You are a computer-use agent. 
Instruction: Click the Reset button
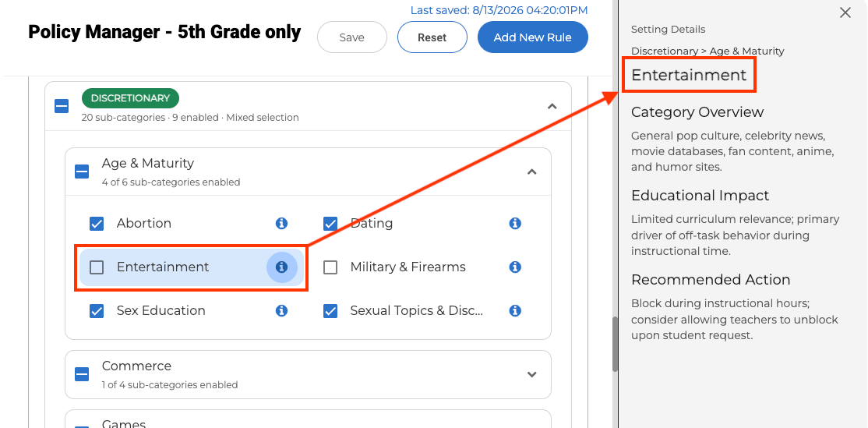[432, 37]
